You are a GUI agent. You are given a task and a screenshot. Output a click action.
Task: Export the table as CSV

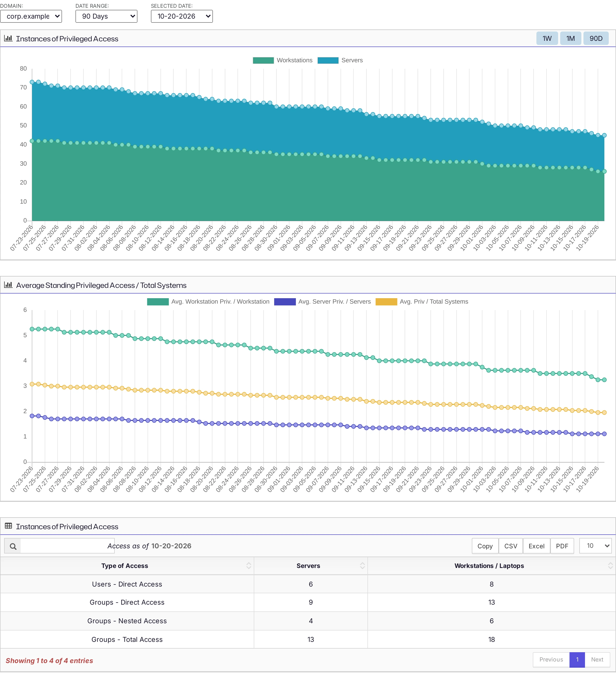[511, 546]
